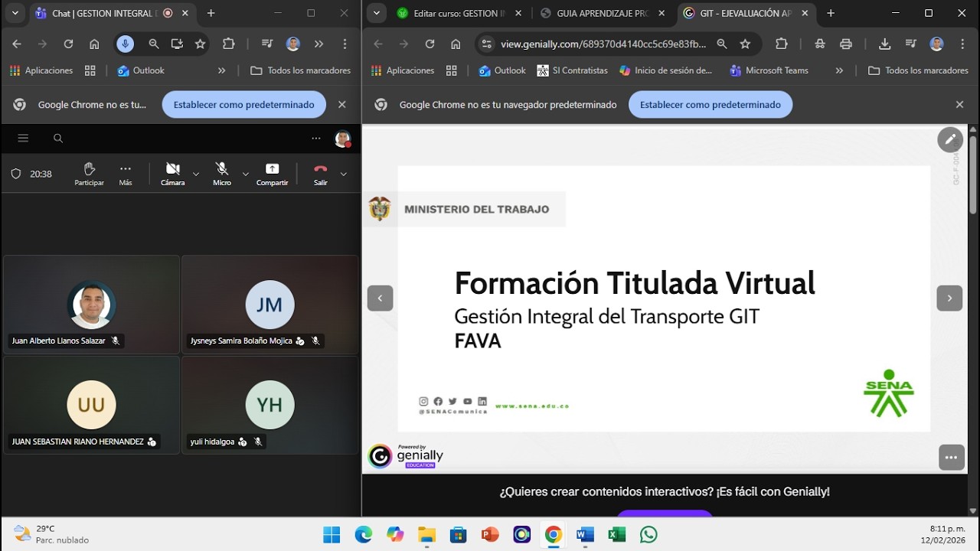This screenshot has height=551, width=980.
Task: Open Teams settings and more ellipsis
Action: coord(316,139)
